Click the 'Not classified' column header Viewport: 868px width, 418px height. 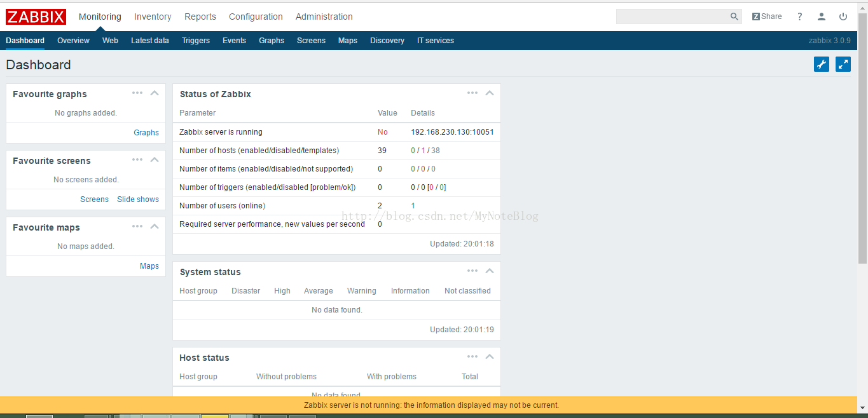tap(467, 291)
